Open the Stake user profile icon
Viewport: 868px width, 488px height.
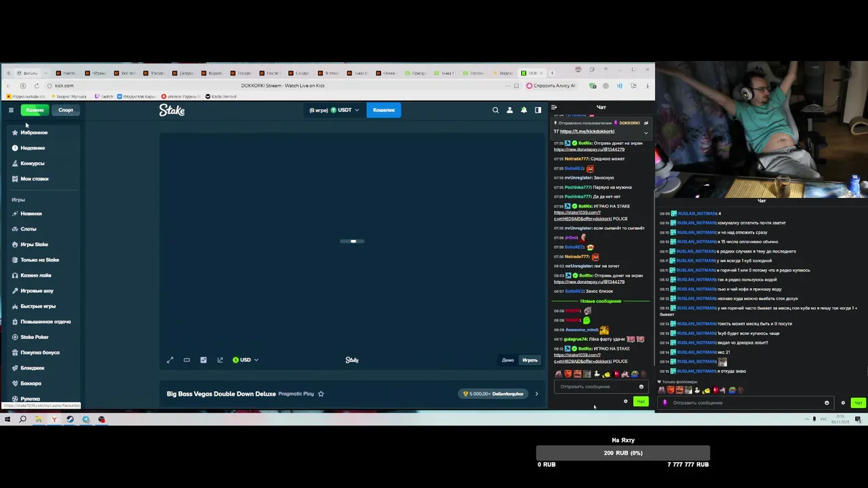pos(510,110)
